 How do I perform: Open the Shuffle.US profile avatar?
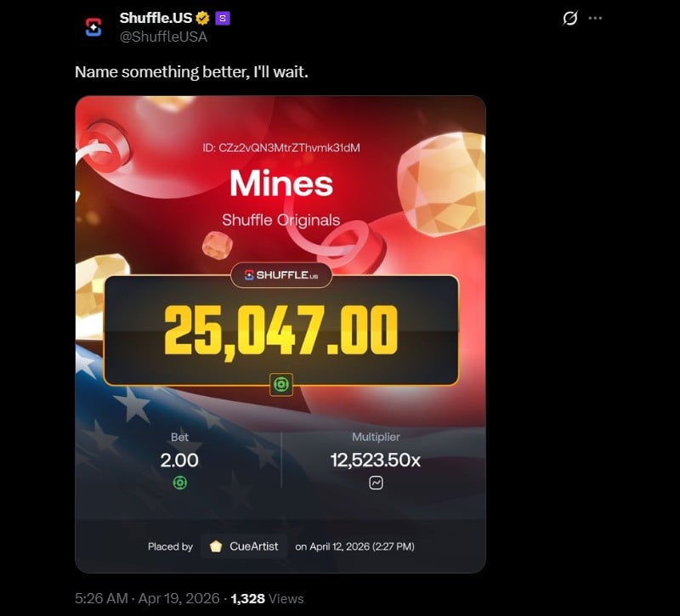(x=93, y=27)
